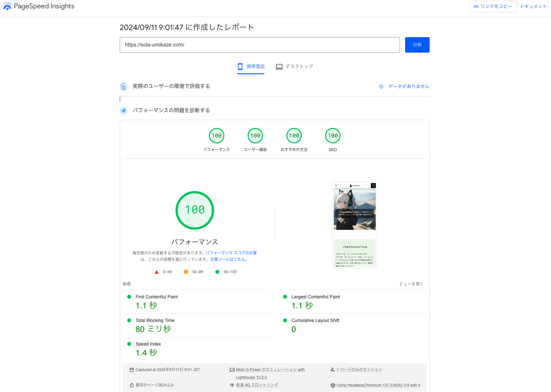Image resolution: width=551 pixels, height=392 pixels.
Task: Click the Total Blocking Time metric label
Action: pyautogui.click(x=155, y=320)
